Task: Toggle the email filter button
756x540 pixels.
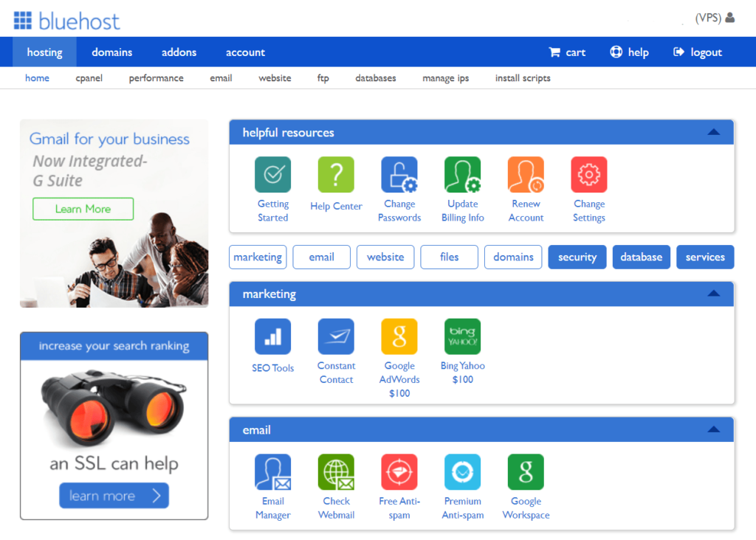Action: (x=322, y=257)
